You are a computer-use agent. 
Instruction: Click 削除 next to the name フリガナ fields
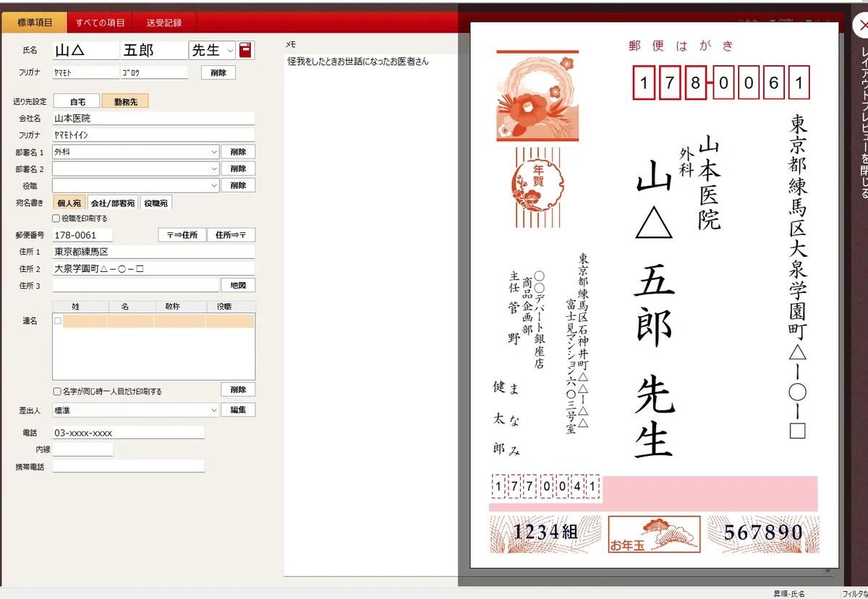point(218,72)
